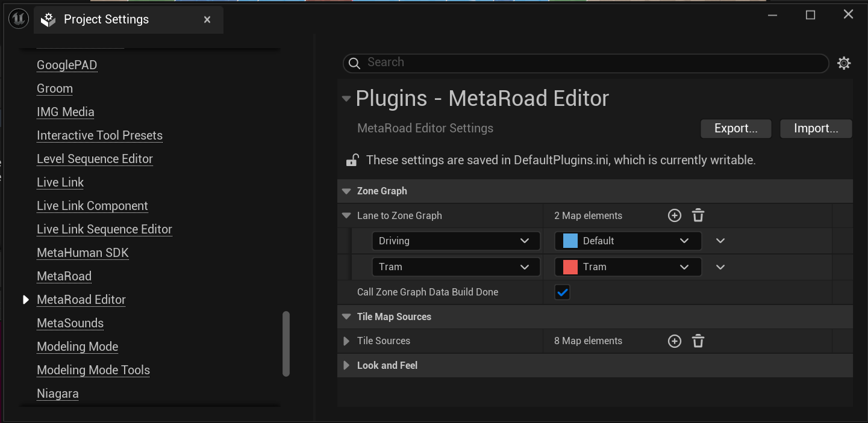868x423 pixels.
Task: Click the DefaultPlugins.ini writable notice text
Action: click(x=561, y=160)
